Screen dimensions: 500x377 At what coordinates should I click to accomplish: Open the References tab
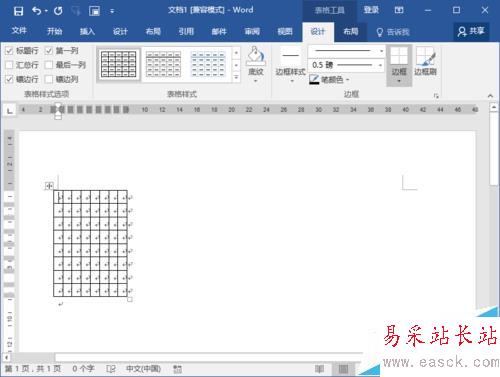pyautogui.click(x=186, y=32)
